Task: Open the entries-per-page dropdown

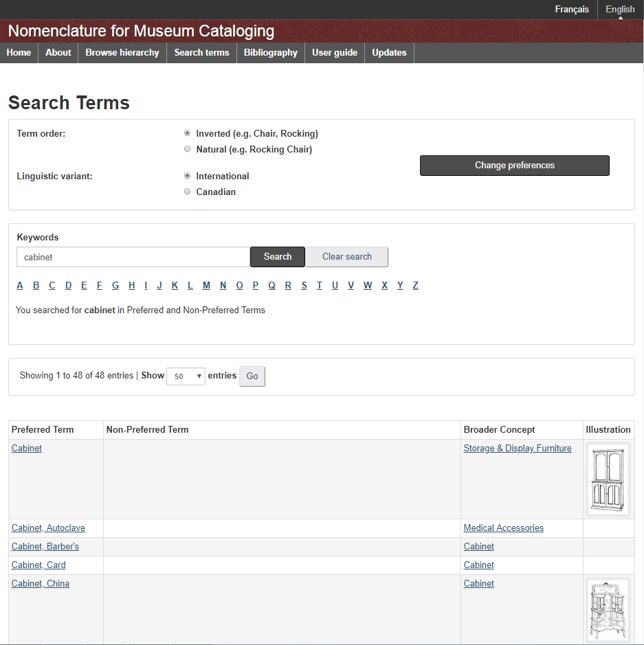Action: point(186,376)
